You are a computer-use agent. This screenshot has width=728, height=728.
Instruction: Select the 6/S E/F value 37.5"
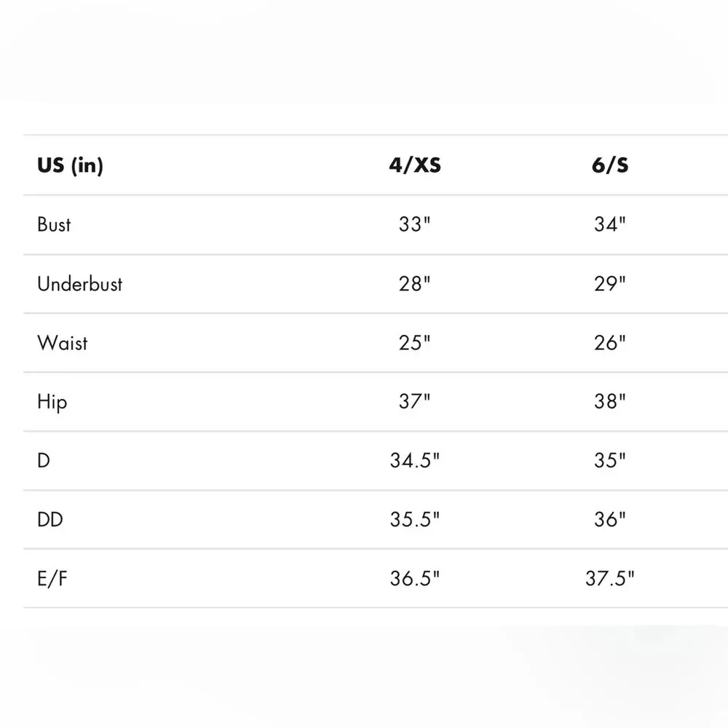pos(609,579)
